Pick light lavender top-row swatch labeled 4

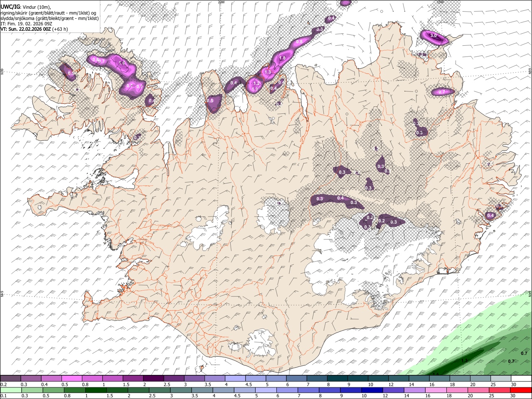click(235, 378)
